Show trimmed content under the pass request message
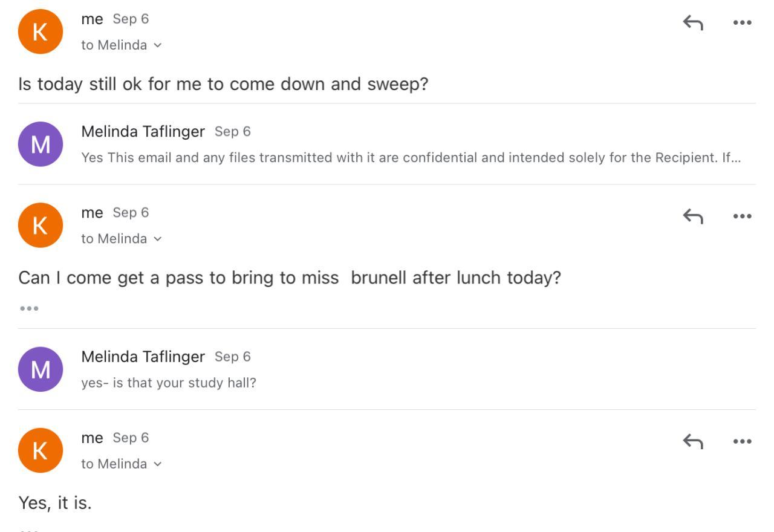The width and height of the screenshot is (774, 532). (x=29, y=308)
